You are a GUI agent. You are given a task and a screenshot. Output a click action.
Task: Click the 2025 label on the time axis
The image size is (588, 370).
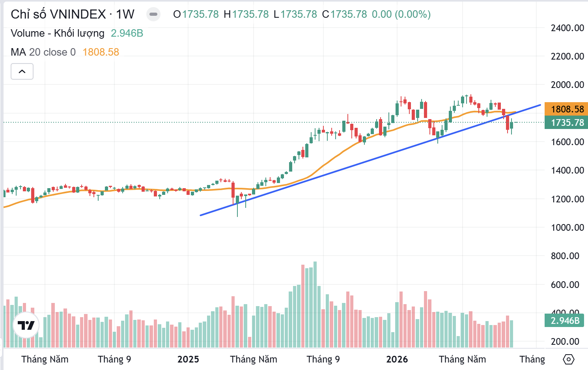click(188, 359)
